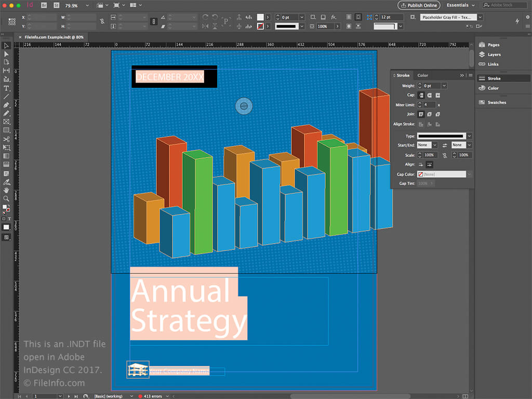Screen dimensions: 532x399
Task: Click the content grabber circle on the chart
Action: point(244,106)
